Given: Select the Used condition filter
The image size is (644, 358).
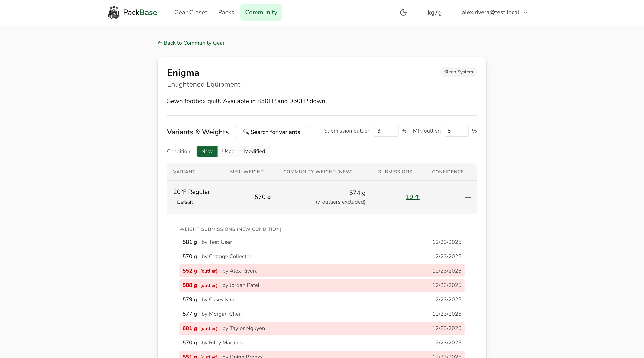Looking at the screenshot, I should pos(228,151).
